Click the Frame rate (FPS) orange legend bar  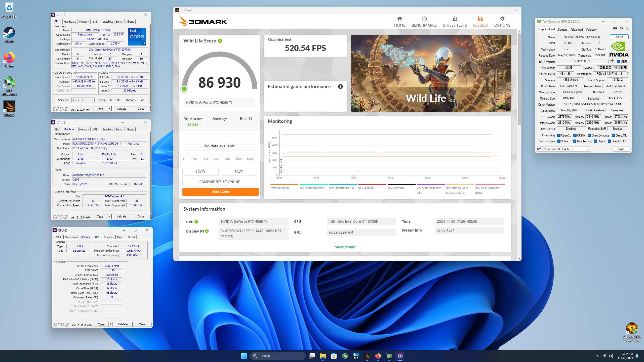coord(284,184)
